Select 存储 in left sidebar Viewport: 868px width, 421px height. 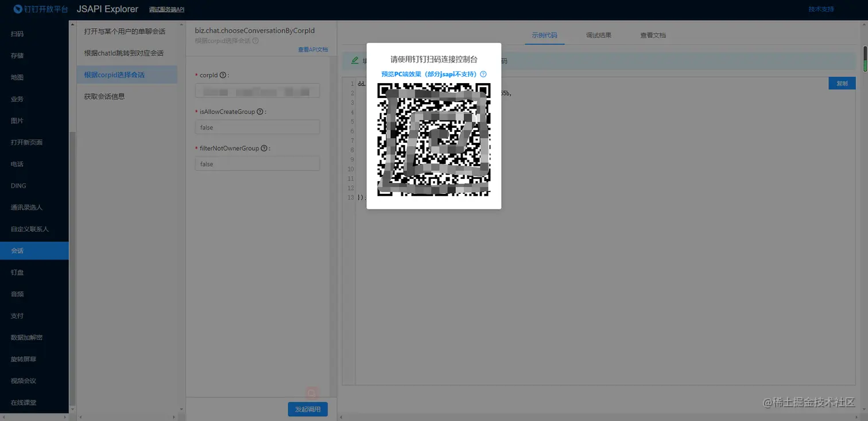[x=34, y=56]
